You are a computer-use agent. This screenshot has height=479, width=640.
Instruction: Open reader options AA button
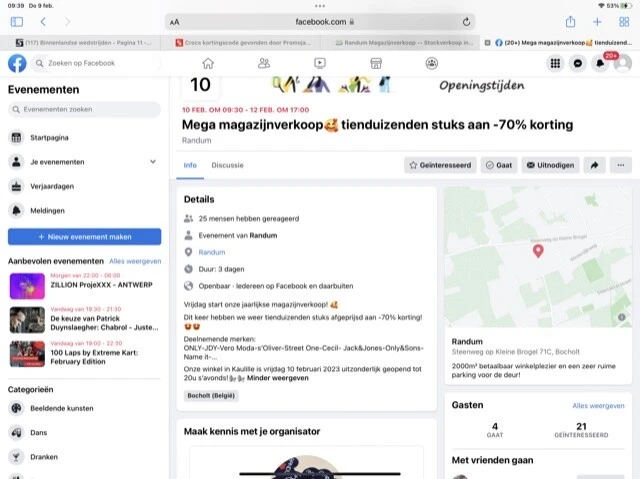[x=175, y=22]
